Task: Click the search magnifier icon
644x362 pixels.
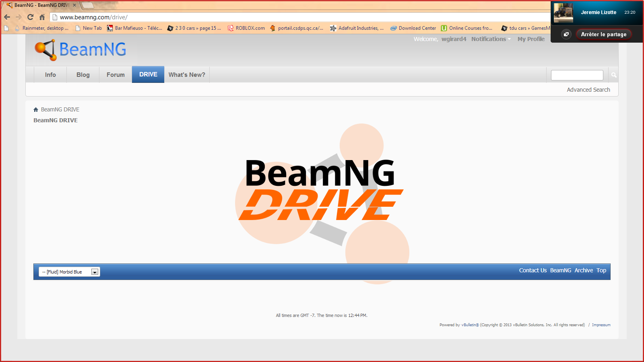Action: point(614,75)
